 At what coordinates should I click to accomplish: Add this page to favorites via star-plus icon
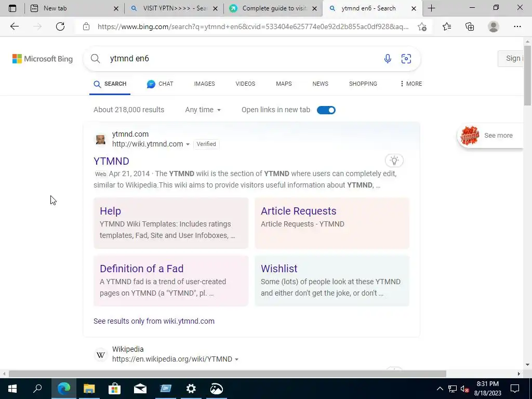pyautogui.click(x=422, y=26)
